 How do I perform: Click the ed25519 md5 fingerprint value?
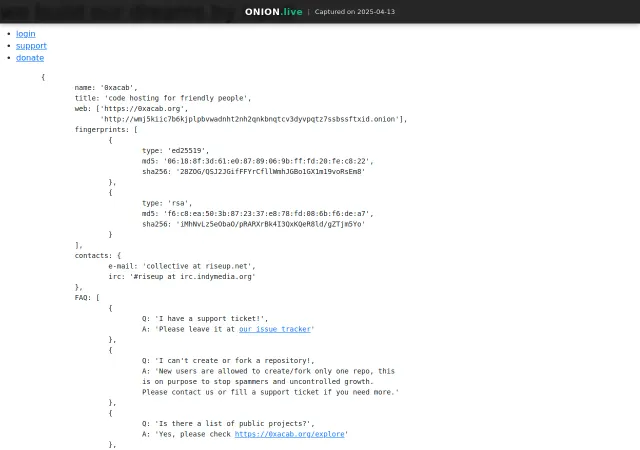[x=268, y=161]
